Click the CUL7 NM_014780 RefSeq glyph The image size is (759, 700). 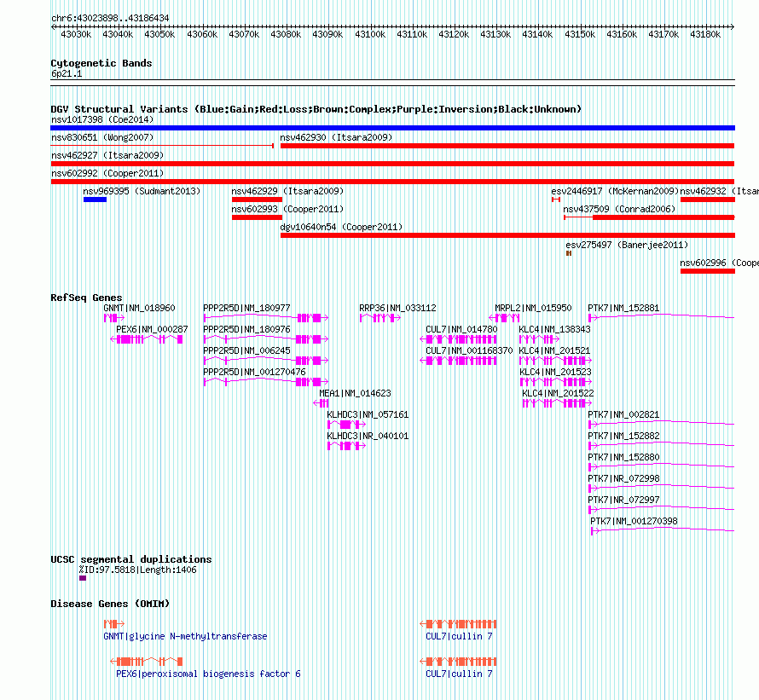pyautogui.click(x=458, y=339)
